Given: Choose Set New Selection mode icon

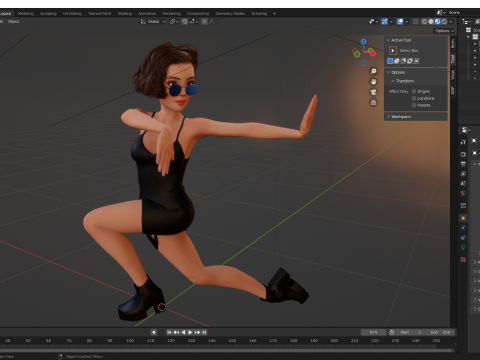Looking at the screenshot, I should click(x=390, y=61).
